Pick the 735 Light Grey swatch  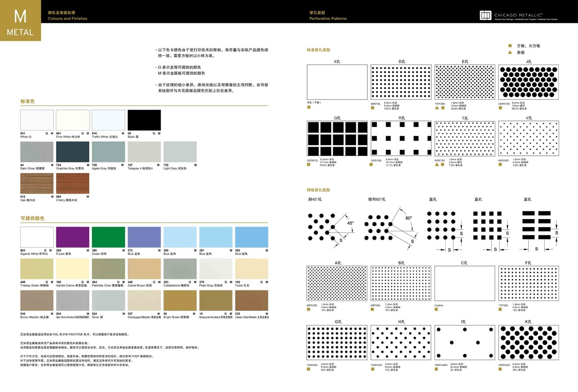(x=180, y=152)
